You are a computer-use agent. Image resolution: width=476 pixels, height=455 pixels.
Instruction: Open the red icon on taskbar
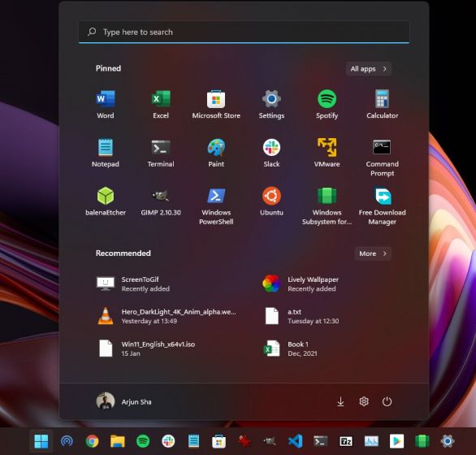[244, 441]
